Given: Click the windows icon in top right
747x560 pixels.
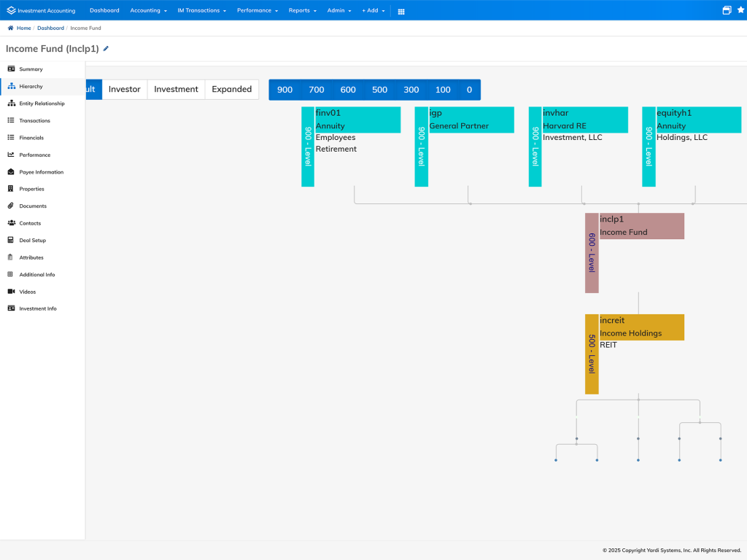Looking at the screenshot, I should click(727, 10).
